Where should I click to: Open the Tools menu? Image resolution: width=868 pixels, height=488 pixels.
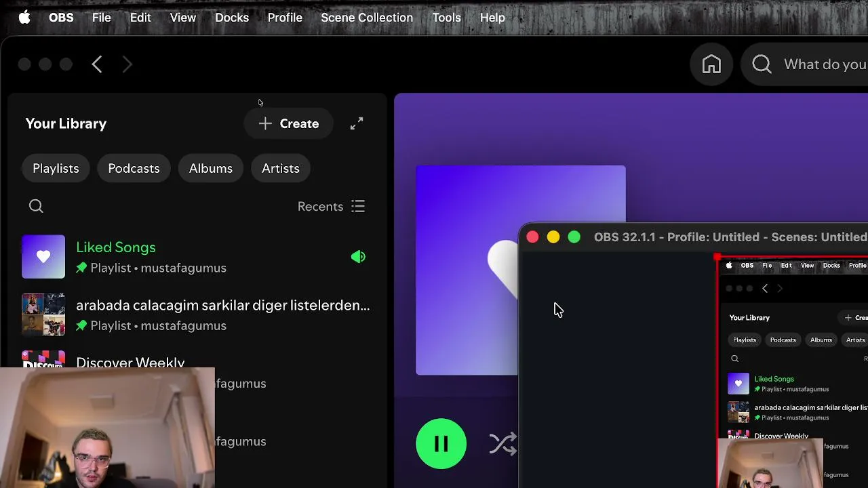(446, 18)
